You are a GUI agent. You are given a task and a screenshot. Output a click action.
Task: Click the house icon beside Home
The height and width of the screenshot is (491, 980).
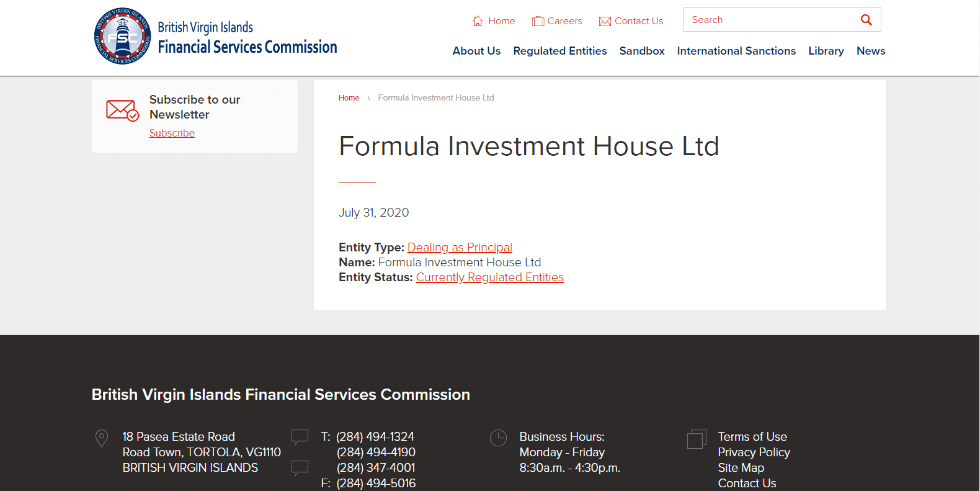click(478, 21)
